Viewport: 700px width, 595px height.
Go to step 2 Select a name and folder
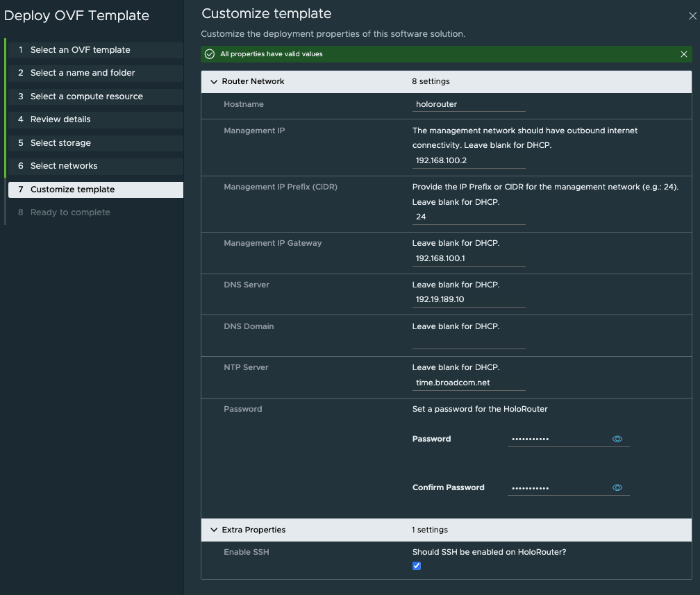coord(83,73)
